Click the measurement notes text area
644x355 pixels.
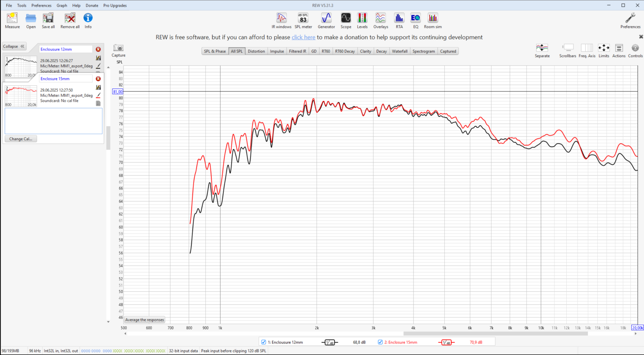[x=53, y=121]
